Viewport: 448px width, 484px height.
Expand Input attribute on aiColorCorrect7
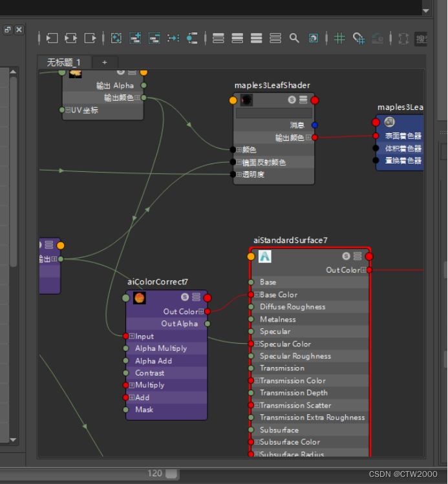pyautogui.click(x=132, y=336)
